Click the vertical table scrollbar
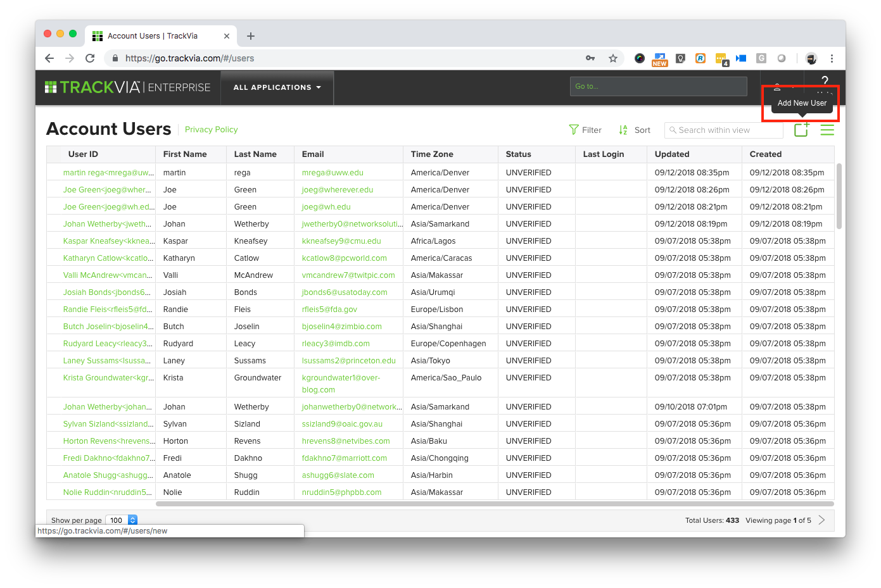 [x=839, y=196]
